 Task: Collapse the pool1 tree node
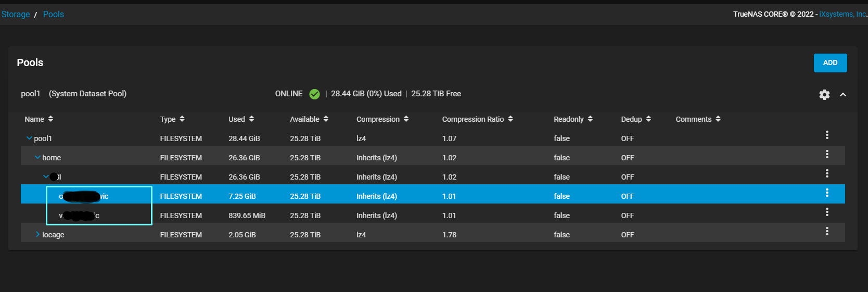pyautogui.click(x=29, y=138)
